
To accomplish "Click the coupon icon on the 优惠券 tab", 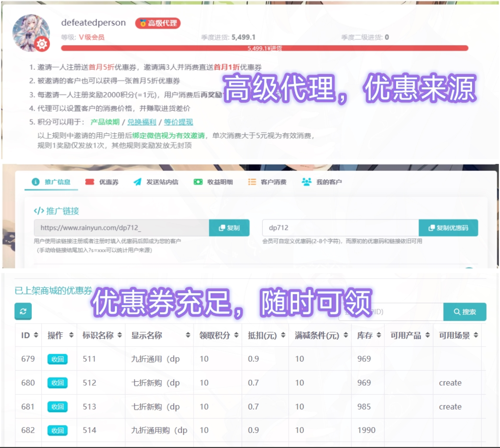I will (x=90, y=182).
